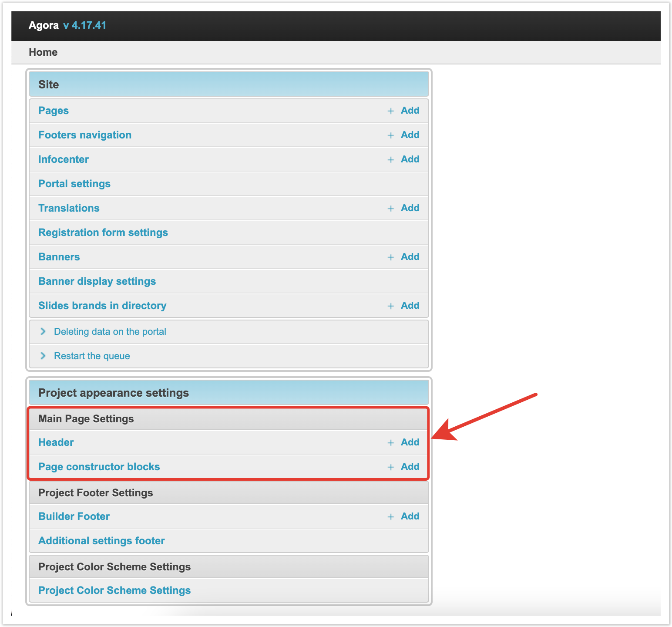Image resolution: width=672 pixels, height=627 pixels.
Task: Open Additional settings footer
Action: coord(101,541)
